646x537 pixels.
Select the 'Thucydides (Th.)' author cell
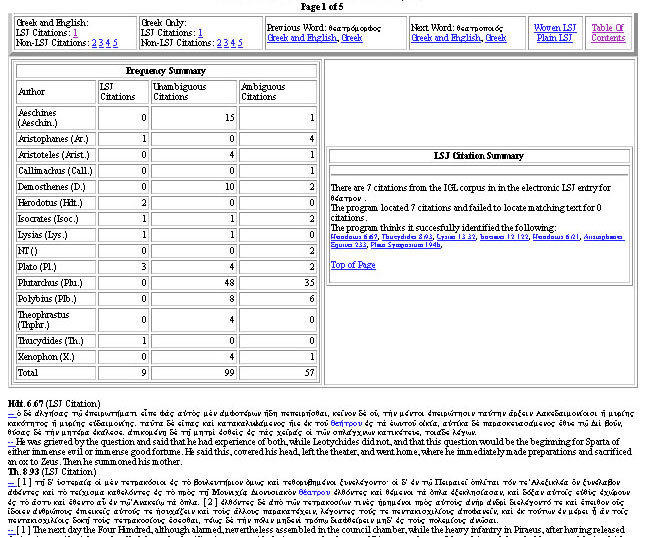tap(56, 341)
